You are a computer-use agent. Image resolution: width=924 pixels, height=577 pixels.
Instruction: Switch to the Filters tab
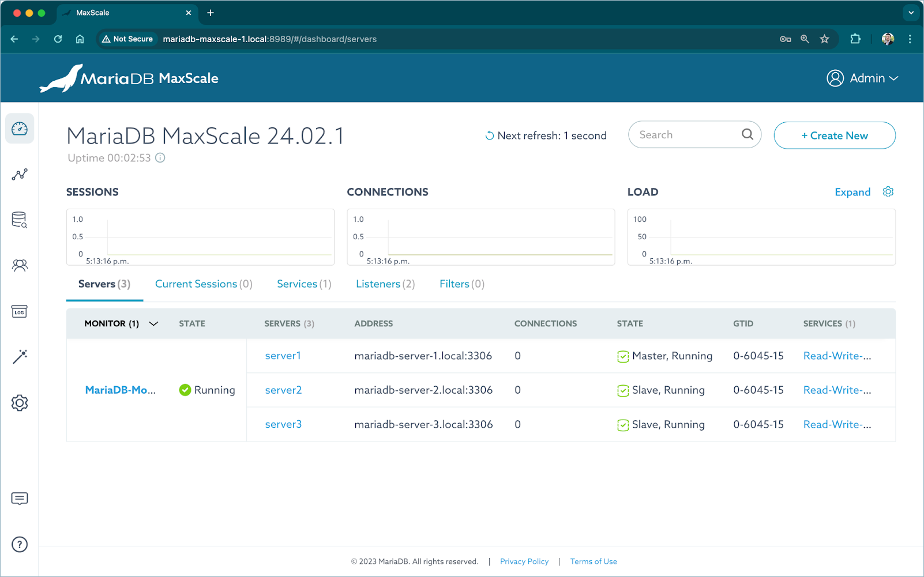(x=461, y=284)
